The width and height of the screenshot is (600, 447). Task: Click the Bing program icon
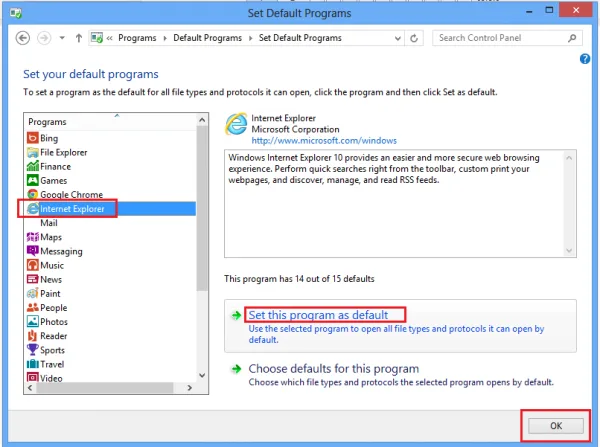(33, 138)
